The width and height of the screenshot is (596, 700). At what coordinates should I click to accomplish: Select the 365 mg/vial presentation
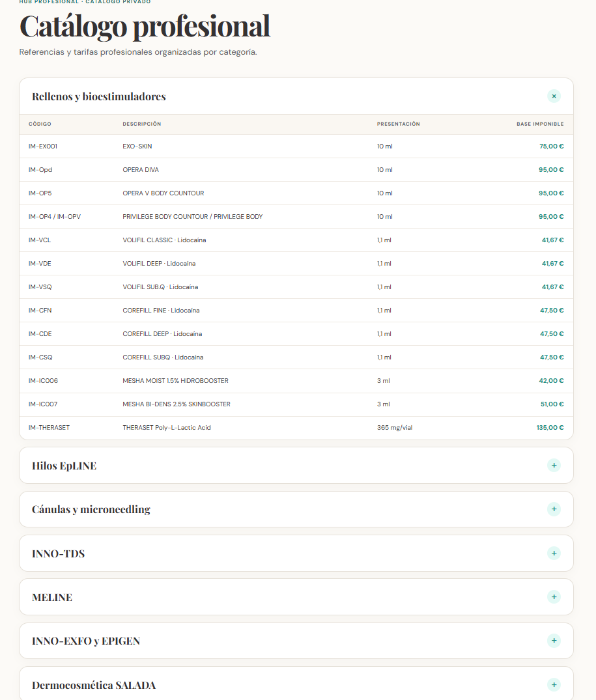coord(395,428)
